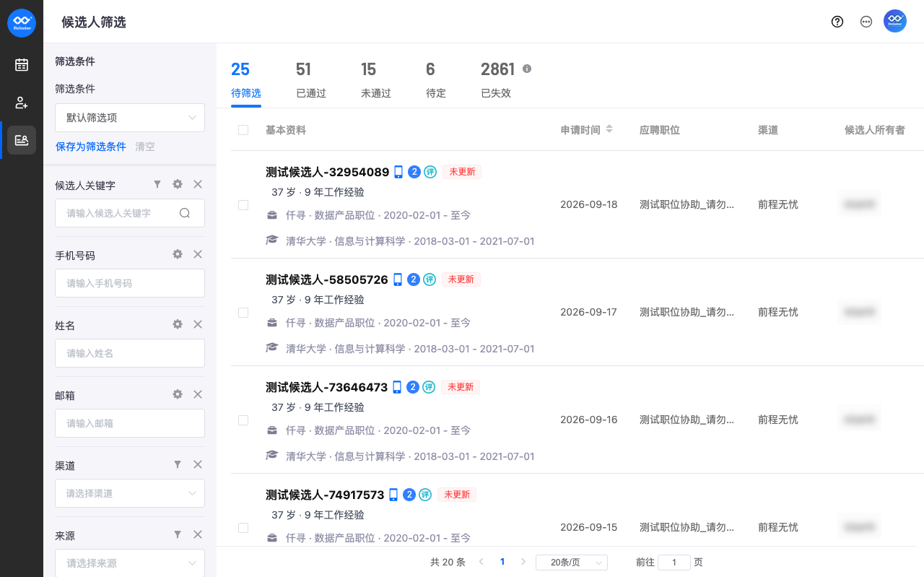
Task: Switch to the 未通过 tab
Action: 376,79
